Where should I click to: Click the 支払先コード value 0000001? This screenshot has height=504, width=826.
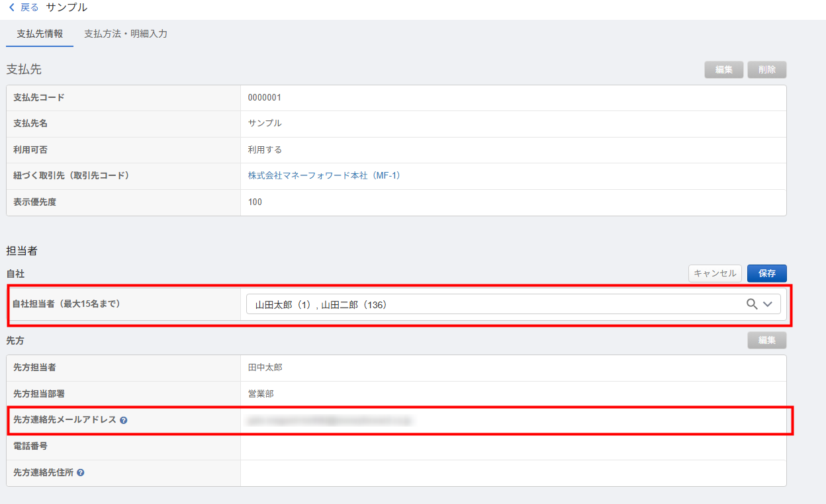[265, 98]
